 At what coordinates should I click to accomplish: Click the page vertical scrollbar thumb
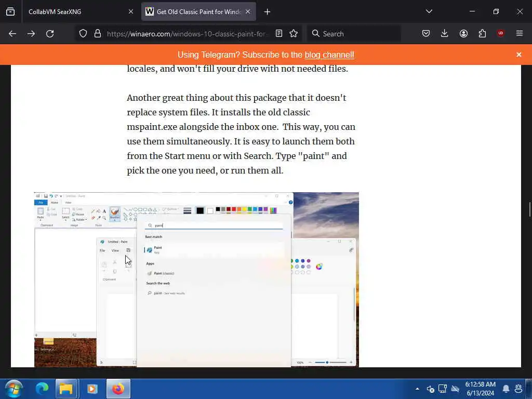tap(529, 209)
